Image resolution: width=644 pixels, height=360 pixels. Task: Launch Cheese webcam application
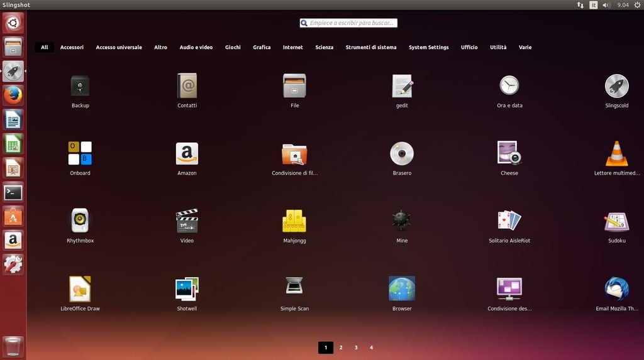(x=509, y=154)
